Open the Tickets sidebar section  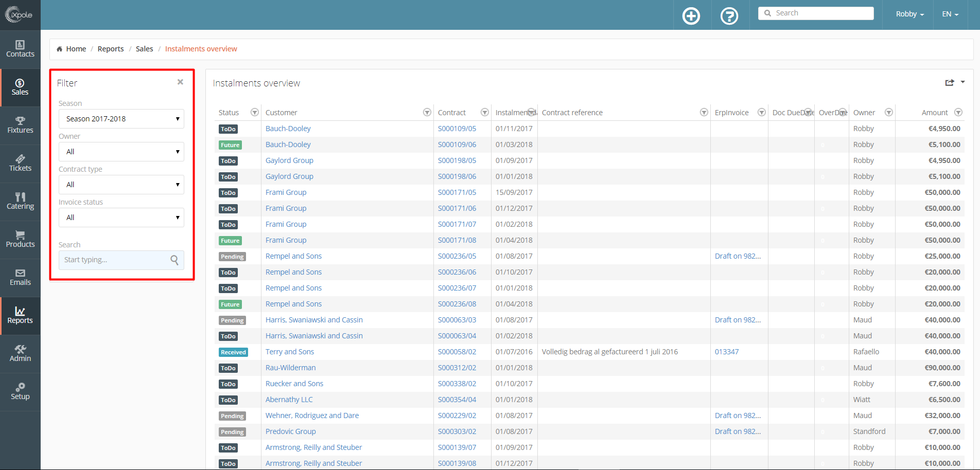click(20, 164)
